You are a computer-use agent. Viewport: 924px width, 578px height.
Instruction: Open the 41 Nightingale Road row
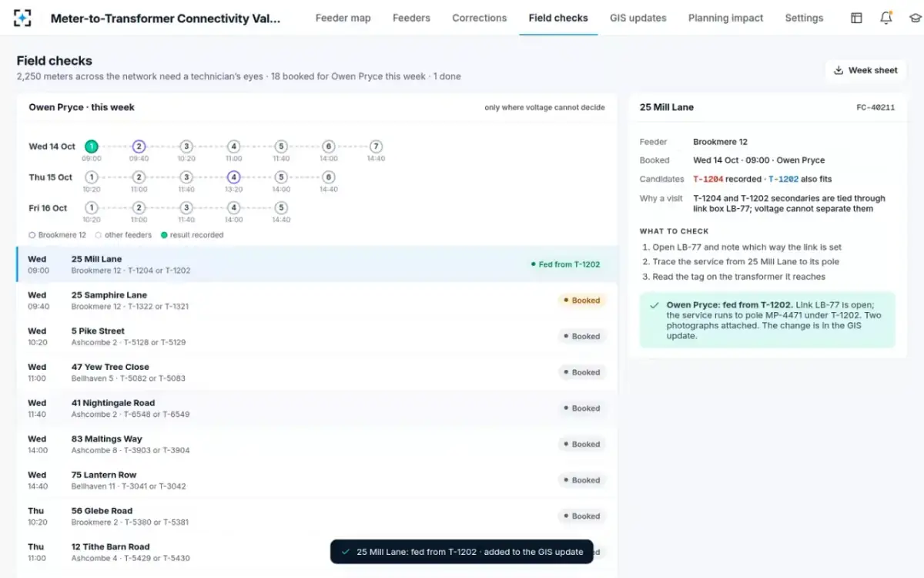316,408
